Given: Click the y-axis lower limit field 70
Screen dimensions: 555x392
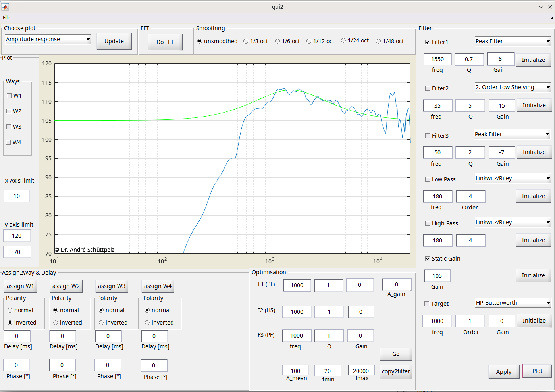Looking at the screenshot, I should (17, 252).
